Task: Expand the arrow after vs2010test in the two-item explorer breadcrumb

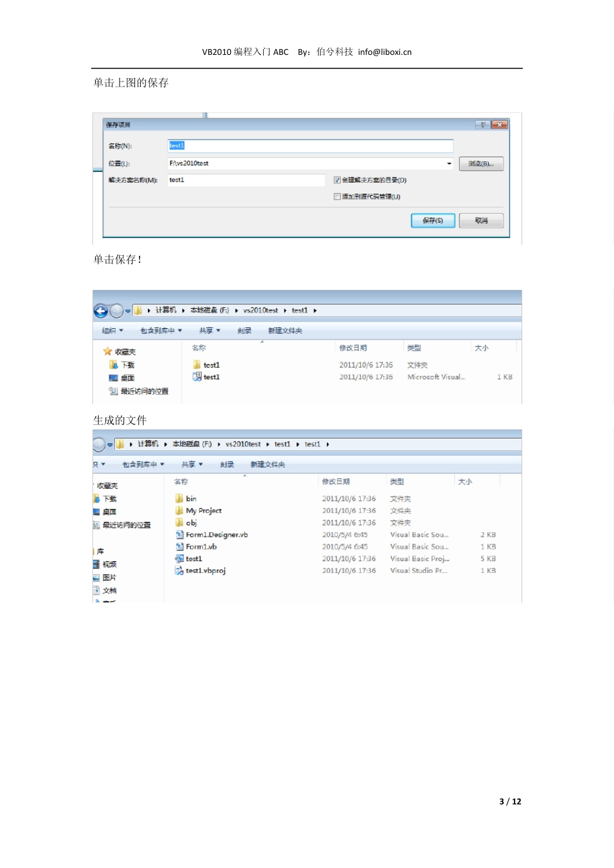Action: 285,311
